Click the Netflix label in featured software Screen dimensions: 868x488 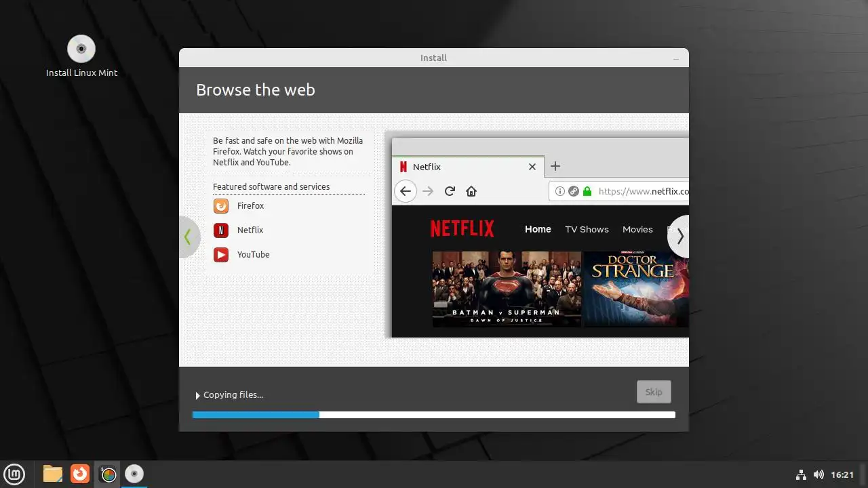pyautogui.click(x=250, y=230)
